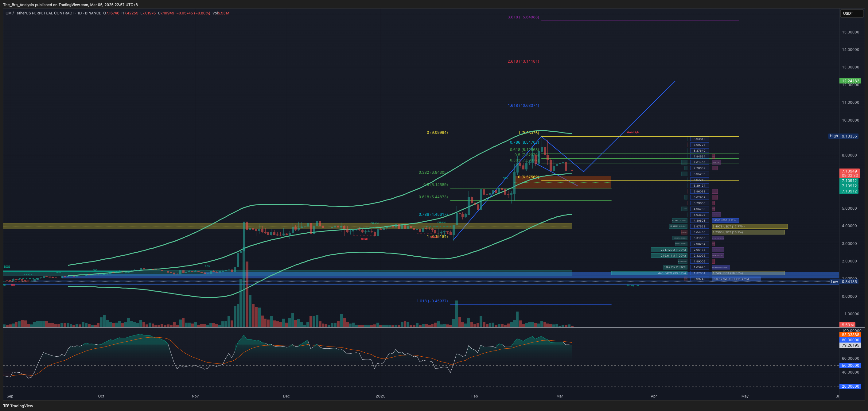Click the RSI value label 79.26195
This screenshot has width=868, height=411.
pyautogui.click(x=850, y=345)
